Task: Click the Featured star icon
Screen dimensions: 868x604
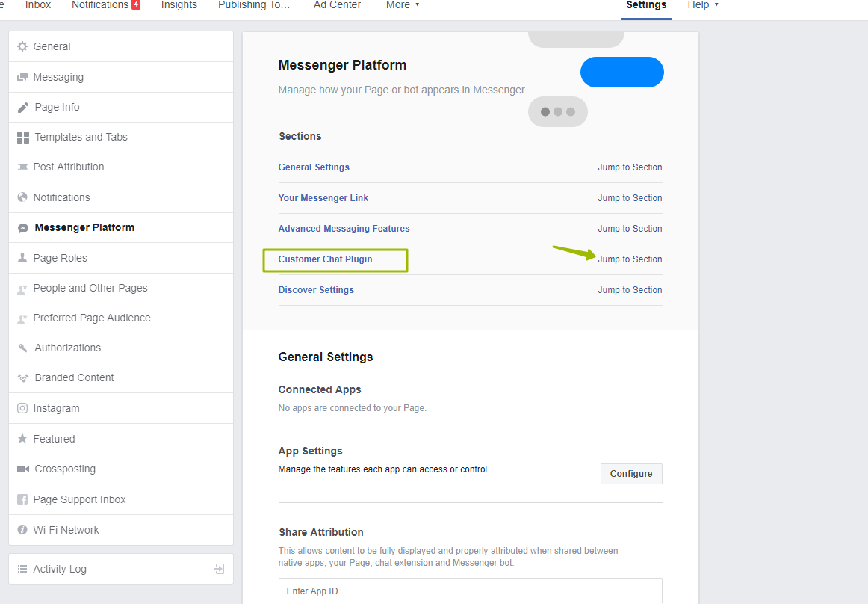Action: [22, 439]
